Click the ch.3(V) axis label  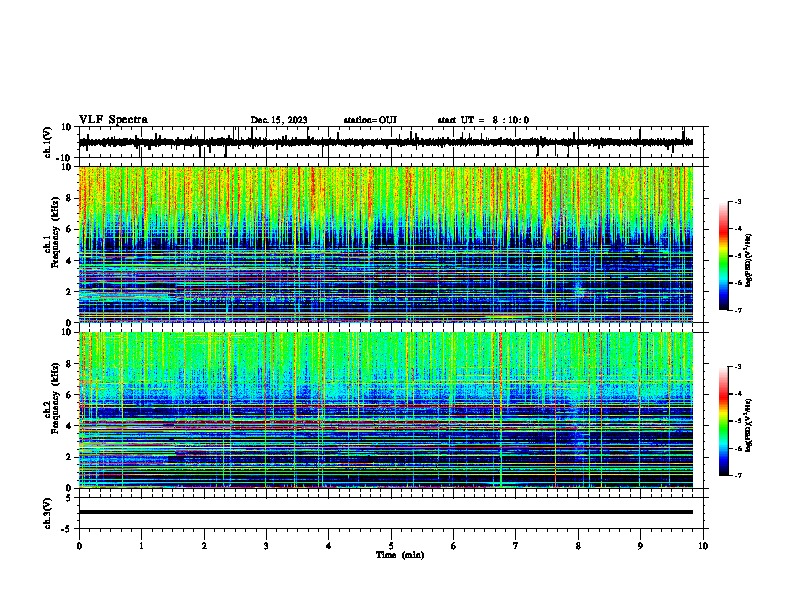point(48,513)
